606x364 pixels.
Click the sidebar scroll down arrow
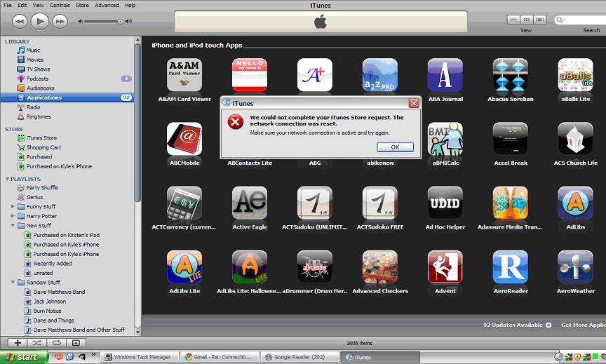(x=137, y=332)
